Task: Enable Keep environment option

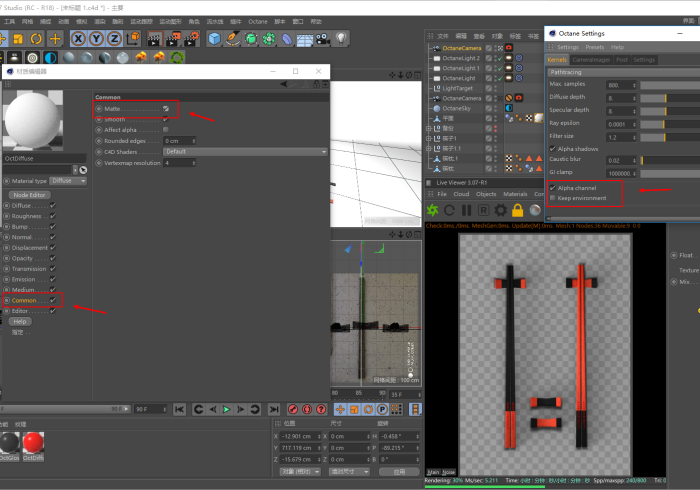Action: [552, 198]
